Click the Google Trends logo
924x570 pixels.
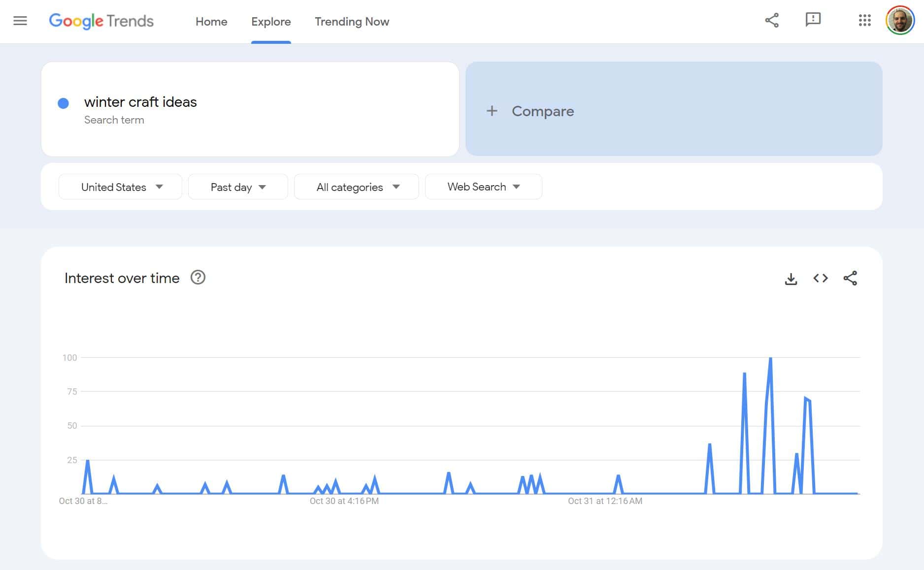point(101,21)
